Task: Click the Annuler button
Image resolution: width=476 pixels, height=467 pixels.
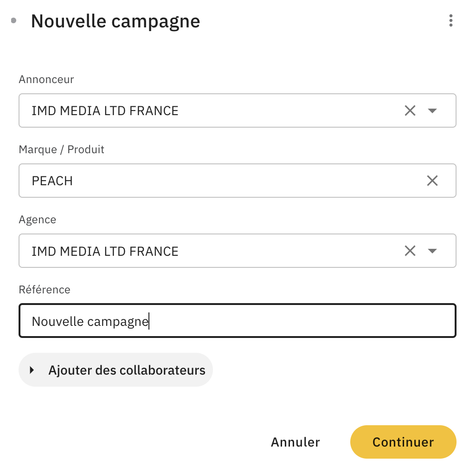Action: coord(295,441)
